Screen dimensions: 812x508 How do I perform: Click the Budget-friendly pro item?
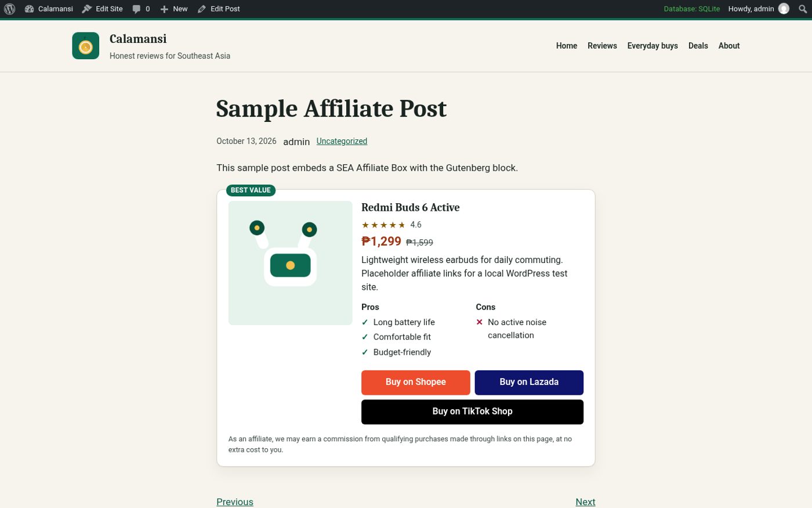pos(402,352)
